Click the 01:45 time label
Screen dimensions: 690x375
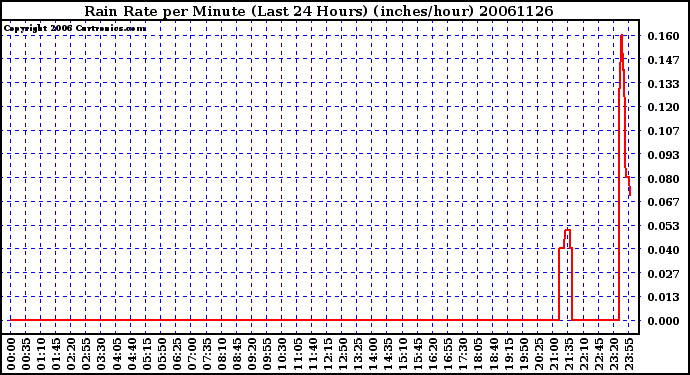pos(56,354)
